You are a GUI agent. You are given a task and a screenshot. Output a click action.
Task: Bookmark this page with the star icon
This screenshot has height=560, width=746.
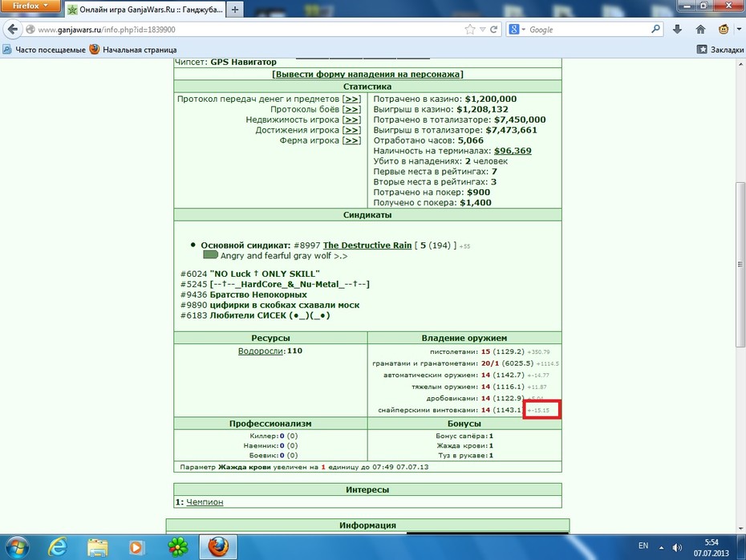click(x=470, y=30)
